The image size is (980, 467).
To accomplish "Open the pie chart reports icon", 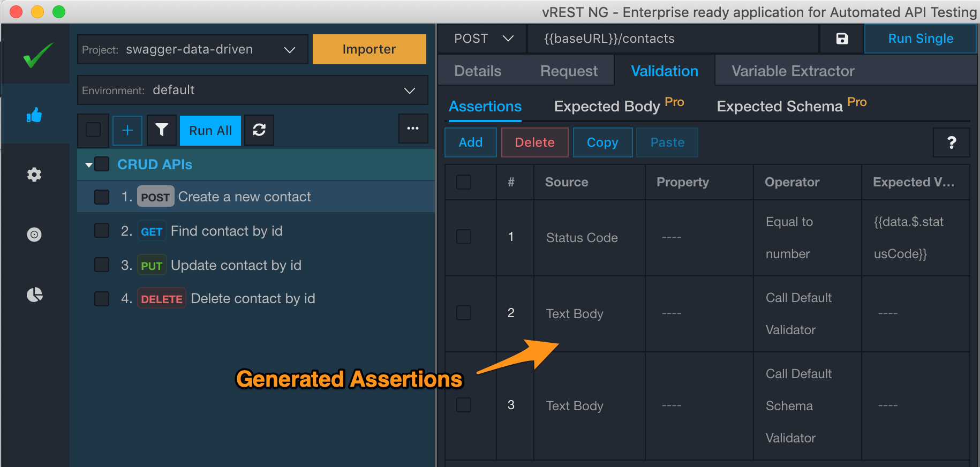I will [34, 295].
